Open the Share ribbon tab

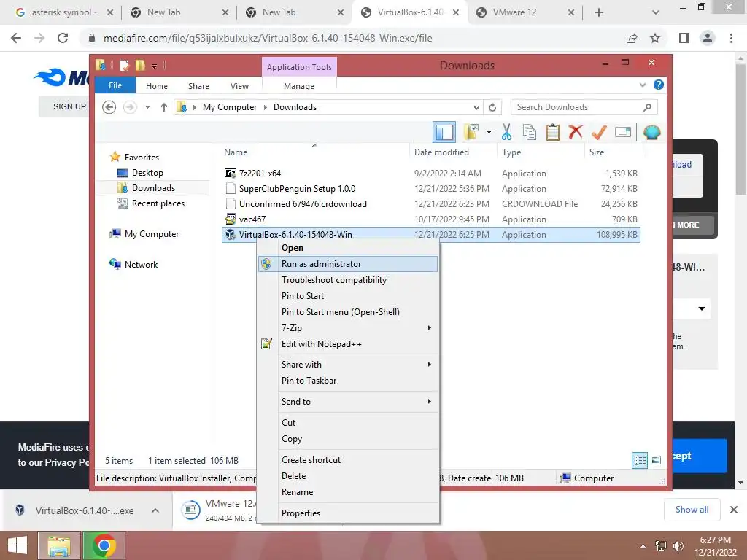[x=198, y=86]
